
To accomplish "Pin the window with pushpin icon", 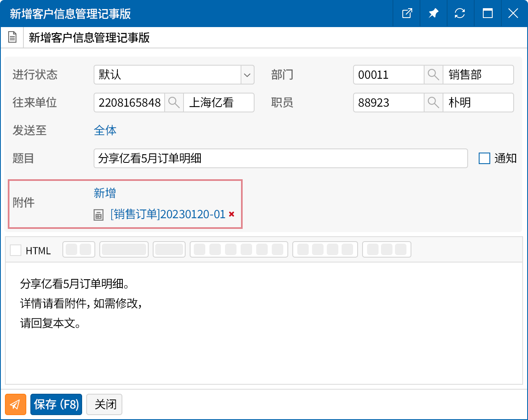I will (x=433, y=14).
